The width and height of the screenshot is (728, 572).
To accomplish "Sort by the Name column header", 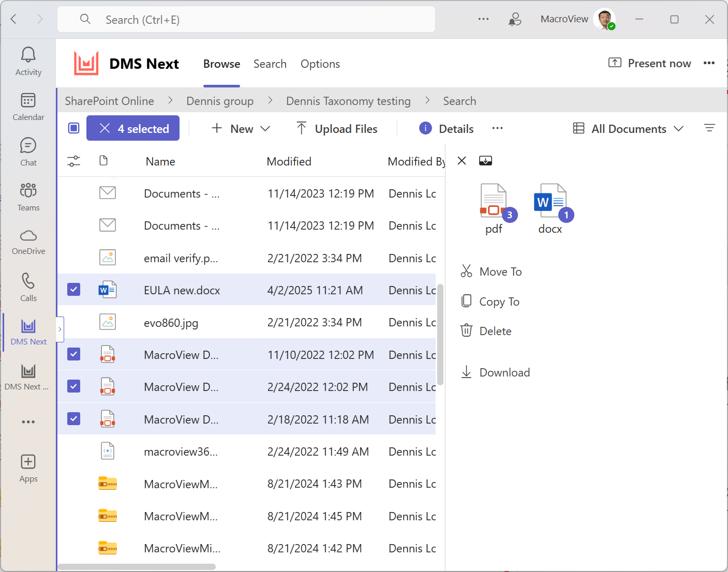I will 160,161.
